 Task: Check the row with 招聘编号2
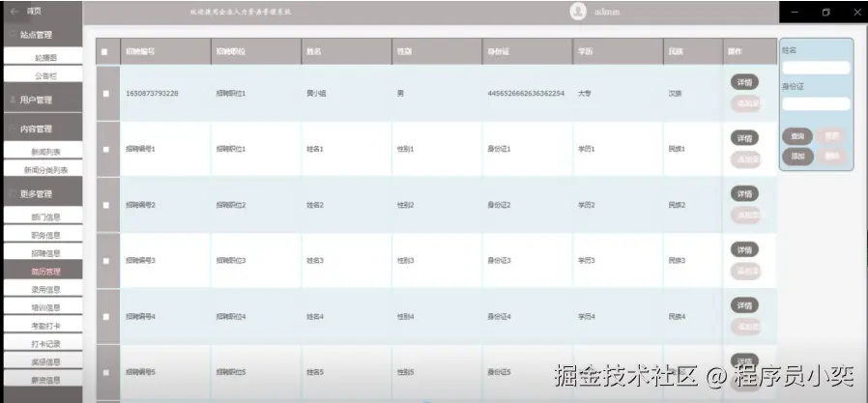pyautogui.click(x=105, y=205)
